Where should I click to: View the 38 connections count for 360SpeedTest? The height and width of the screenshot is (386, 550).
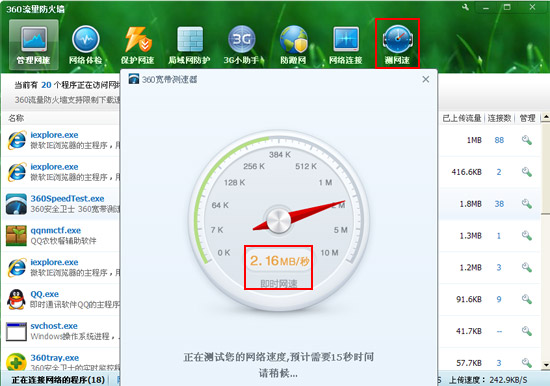[x=499, y=204]
